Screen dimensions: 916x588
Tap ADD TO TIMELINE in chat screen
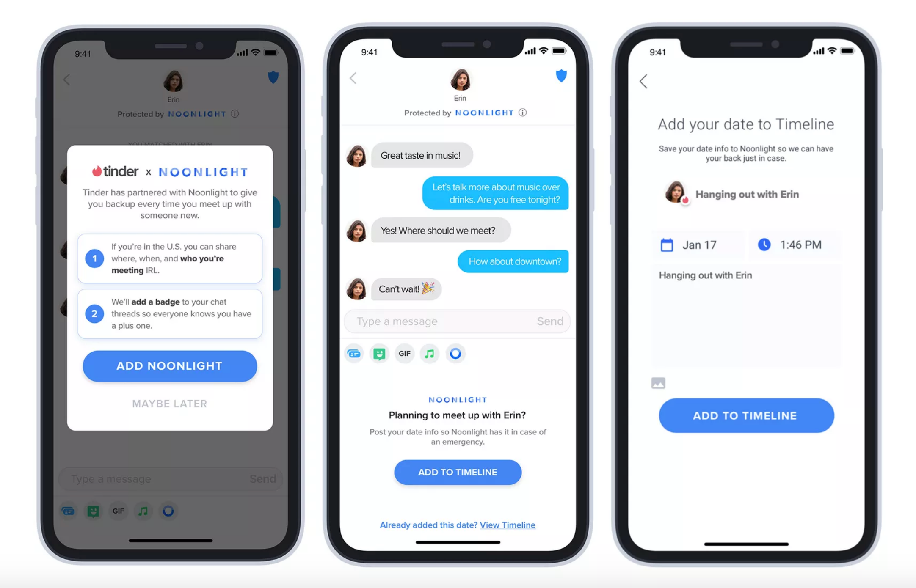point(458,472)
